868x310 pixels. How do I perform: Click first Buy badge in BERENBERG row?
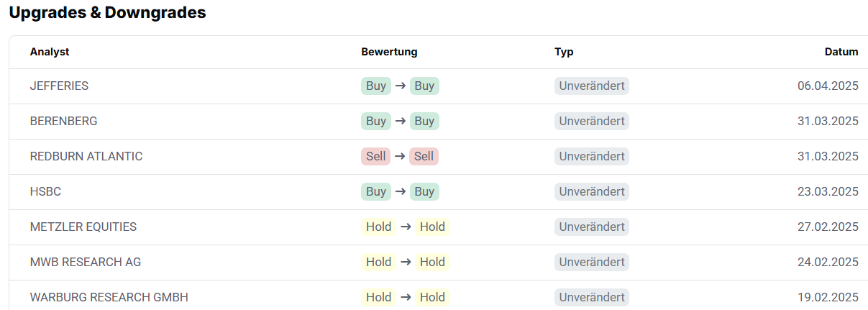point(376,121)
